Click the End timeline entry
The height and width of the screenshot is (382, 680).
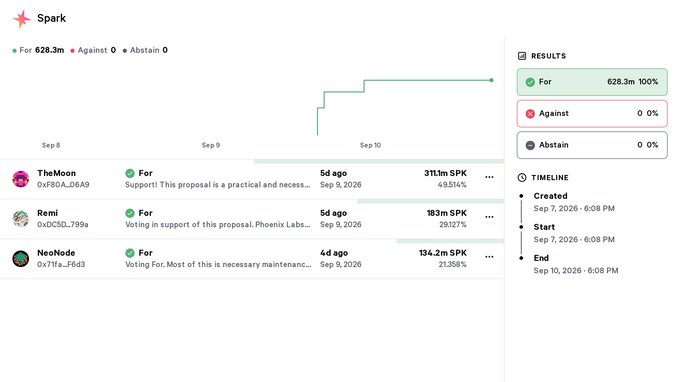coord(576,264)
